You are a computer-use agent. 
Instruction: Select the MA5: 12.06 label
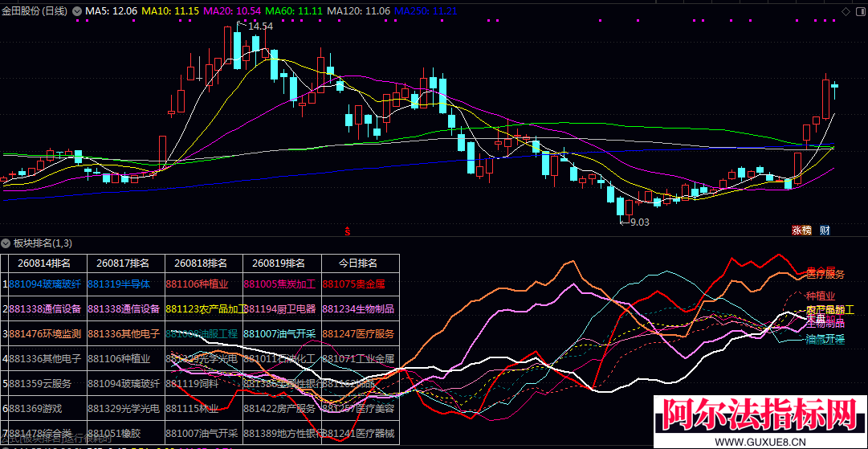110,11
